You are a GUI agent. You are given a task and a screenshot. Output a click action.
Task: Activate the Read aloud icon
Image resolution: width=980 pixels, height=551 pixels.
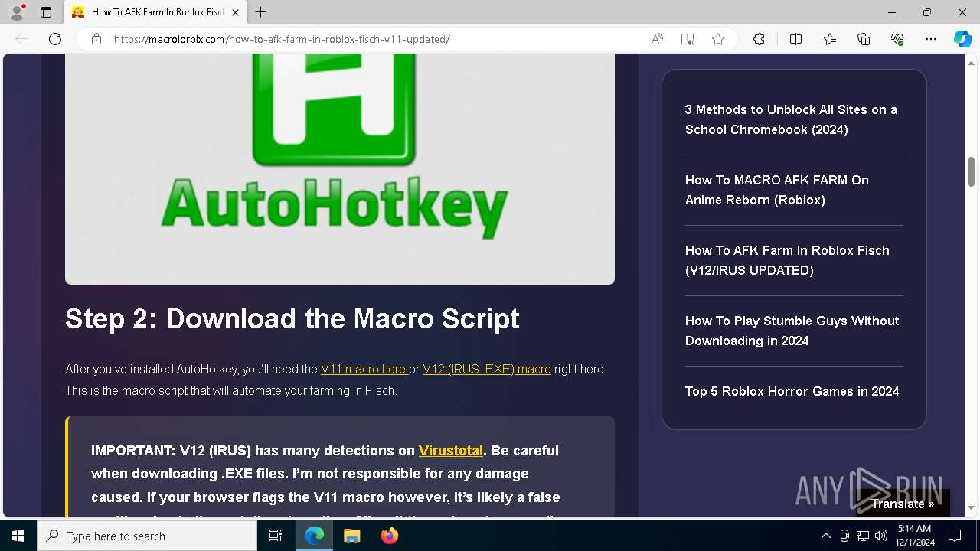click(x=657, y=39)
